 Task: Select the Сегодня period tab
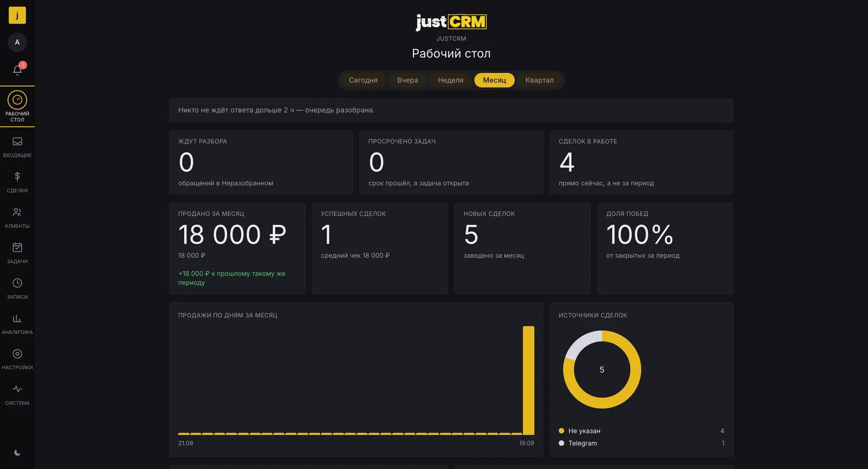(x=363, y=80)
